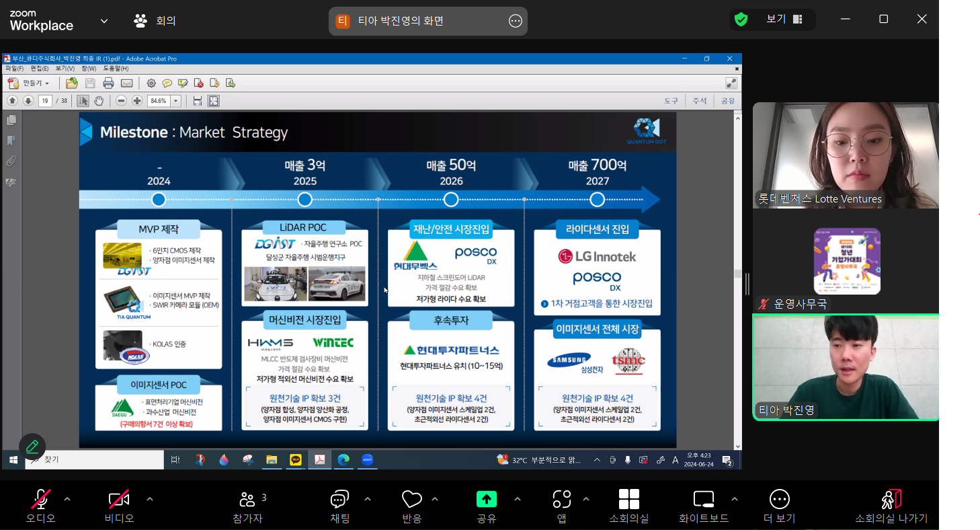Click the gear settings icon in Acrobat toolbar
980x530 pixels.
tap(151, 83)
